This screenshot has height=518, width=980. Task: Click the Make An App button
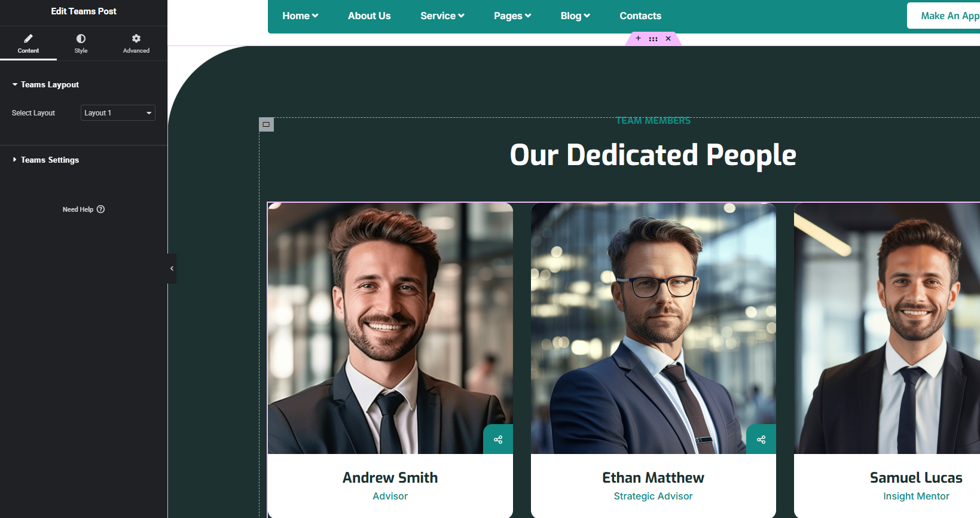coord(946,16)
